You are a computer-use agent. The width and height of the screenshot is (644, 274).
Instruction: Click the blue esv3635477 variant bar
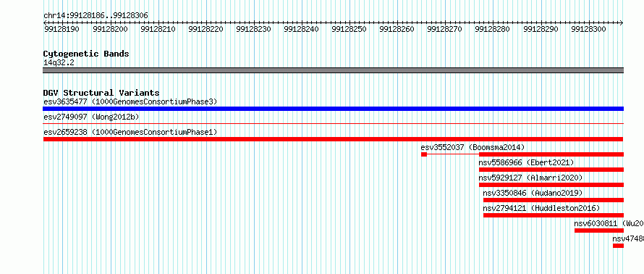333,109
